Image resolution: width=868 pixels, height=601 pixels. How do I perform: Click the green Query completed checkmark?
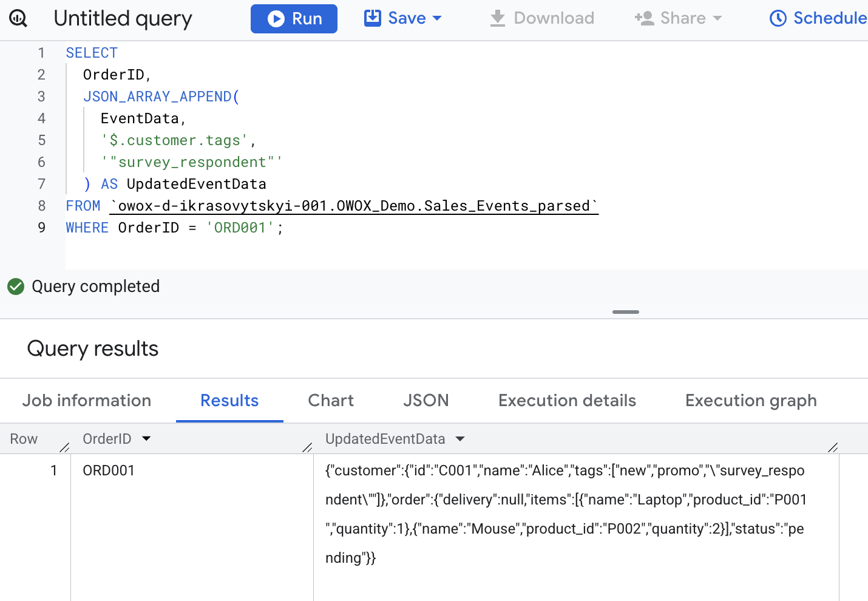click(16, 287)
